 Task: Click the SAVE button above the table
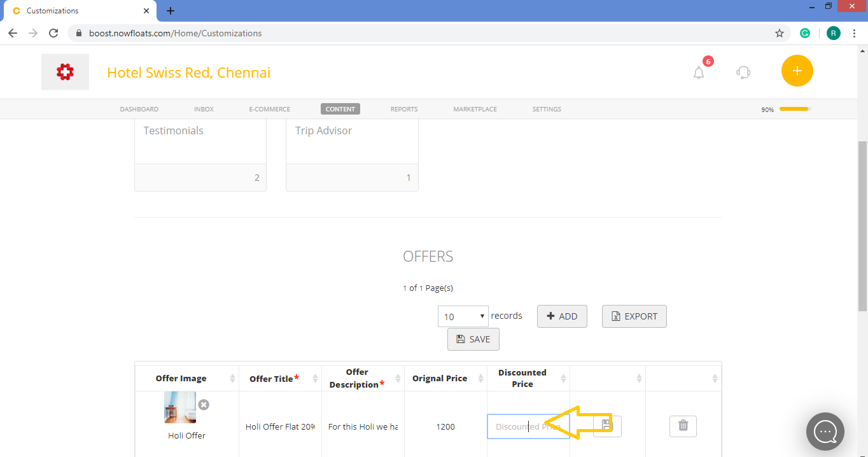point(473,339)
